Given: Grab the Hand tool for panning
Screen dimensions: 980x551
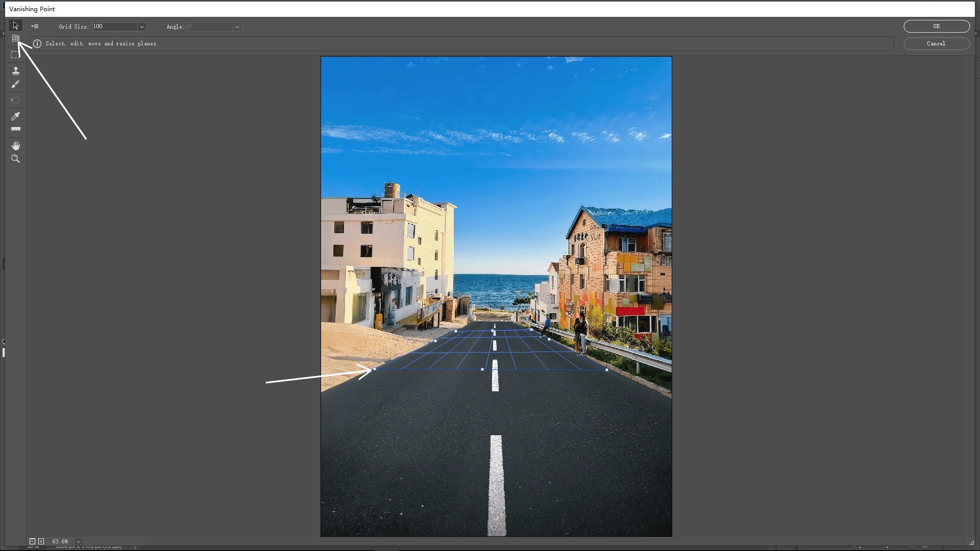Looking at the screenshot, I should tap(16, 145).
